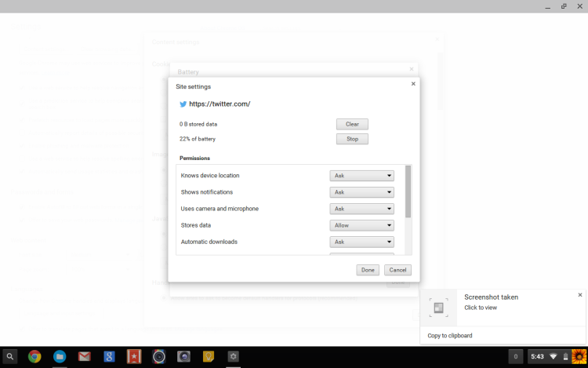Click the clock showing 5:43
Viewport: 588px width, 368px height.
(537, 357)
